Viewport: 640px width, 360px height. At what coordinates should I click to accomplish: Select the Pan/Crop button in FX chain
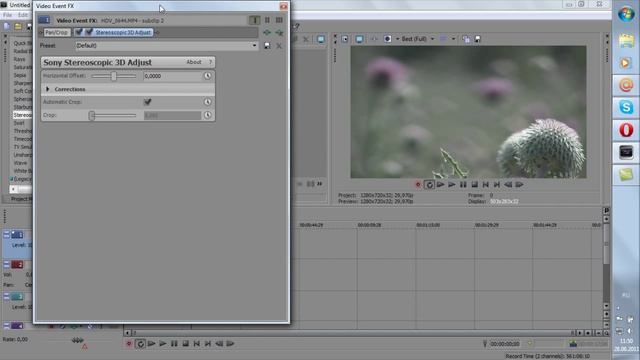[x=57, y=32]
